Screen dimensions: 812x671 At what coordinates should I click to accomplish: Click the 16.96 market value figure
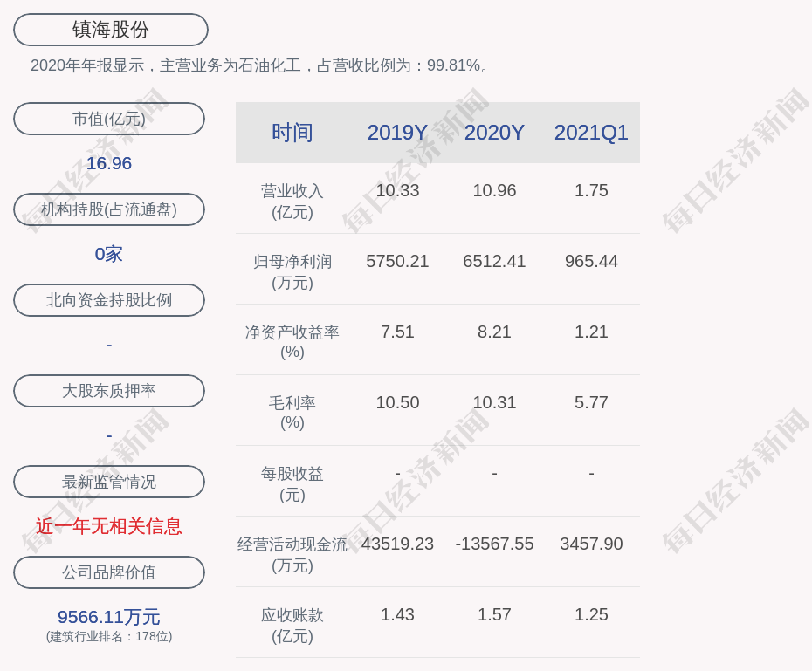tap(109, 163)
